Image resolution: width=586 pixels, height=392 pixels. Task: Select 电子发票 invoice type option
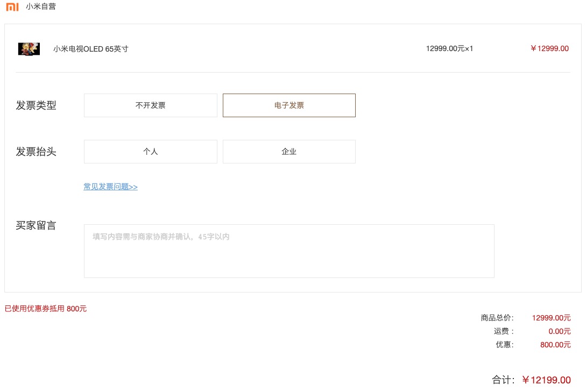(290, 105)
